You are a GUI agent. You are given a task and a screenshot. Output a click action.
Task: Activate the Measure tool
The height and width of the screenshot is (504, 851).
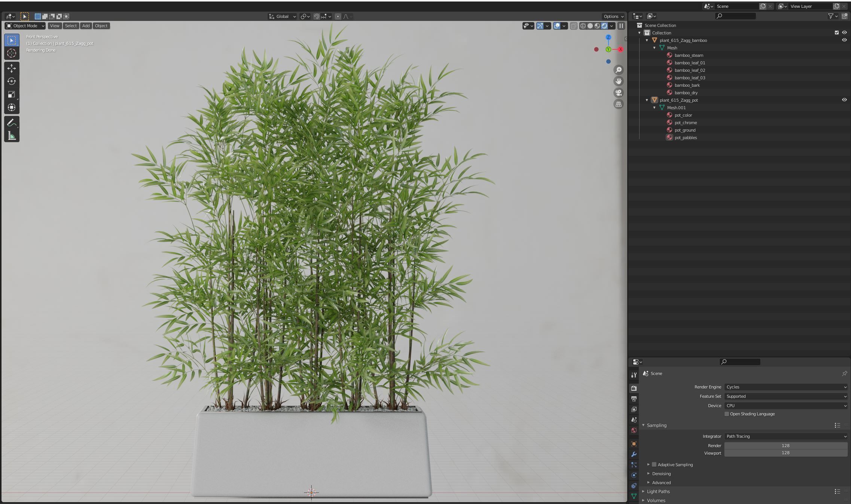click(12, 136)
